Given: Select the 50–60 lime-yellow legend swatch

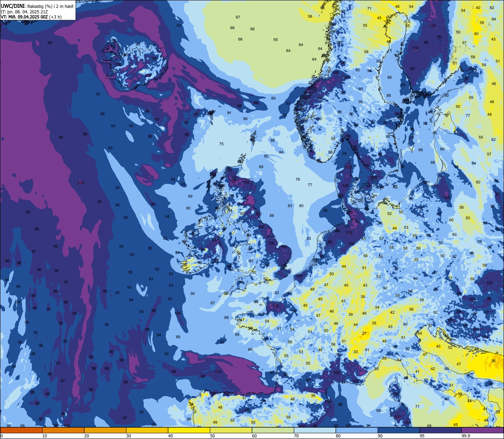Looking at the screenshot, I should [231, 430].
